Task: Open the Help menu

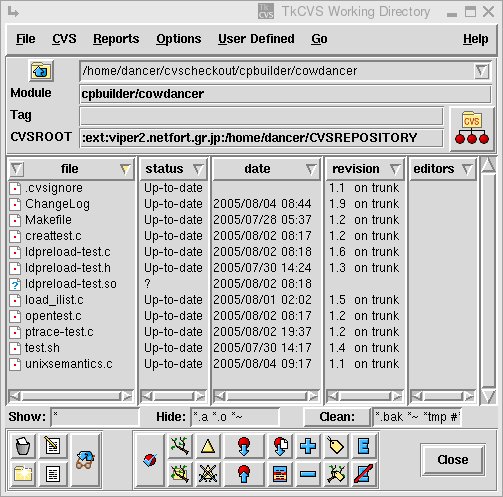Action: click(475, 39)
